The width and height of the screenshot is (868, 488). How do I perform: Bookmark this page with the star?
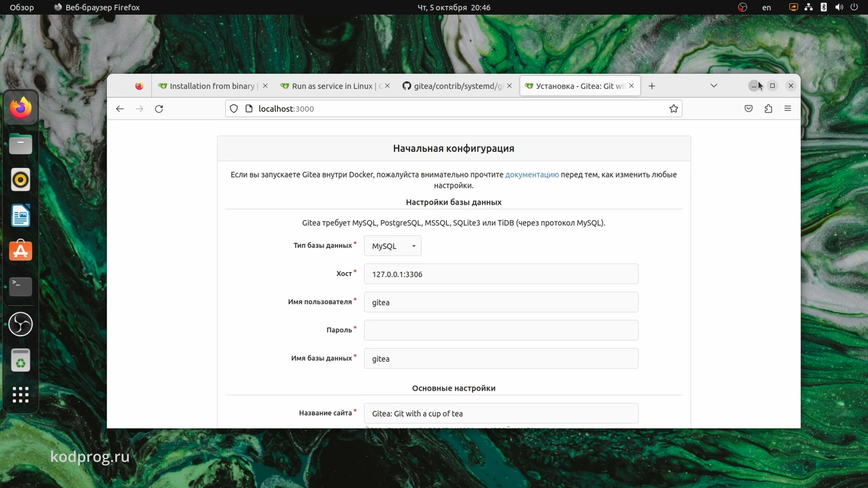tap(674, 109)
